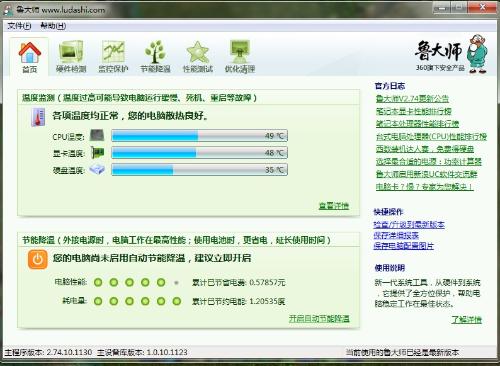Click the 各项温度均正常 status message

(130, 116)
